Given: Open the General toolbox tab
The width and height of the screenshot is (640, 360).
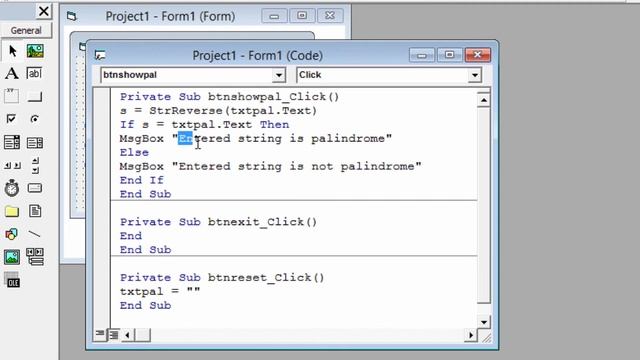Looking at the screenshot, I should (26, 30).
